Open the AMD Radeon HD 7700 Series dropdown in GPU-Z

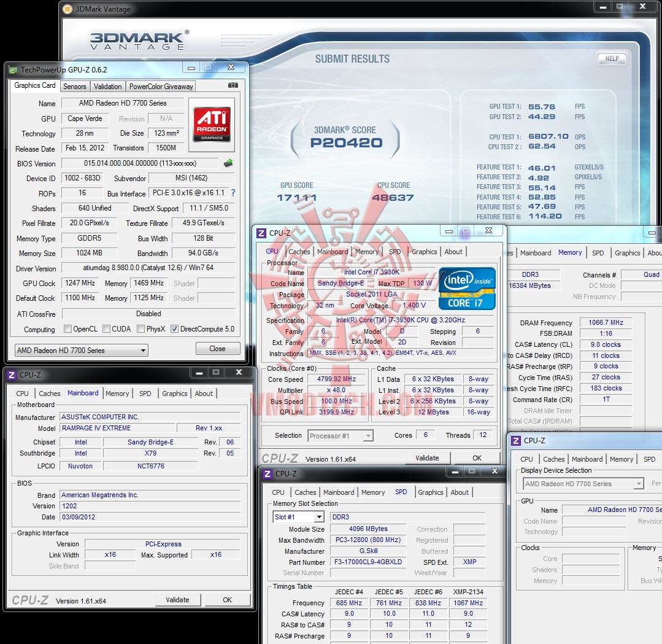tap(82, 351)
